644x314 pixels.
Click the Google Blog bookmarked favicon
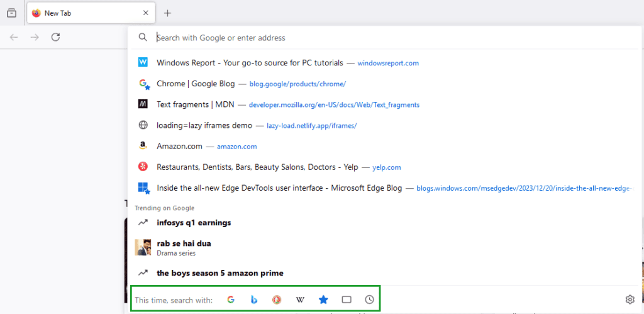[144, 84]
